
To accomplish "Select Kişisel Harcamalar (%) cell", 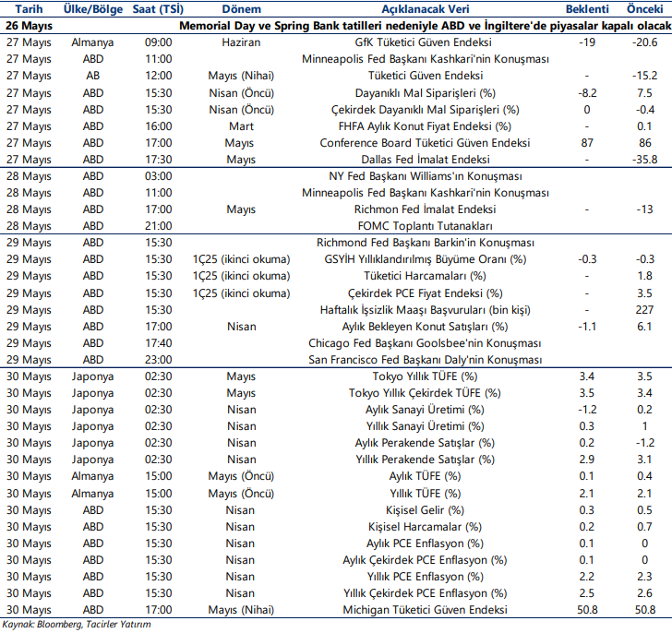I will [425, 527].
